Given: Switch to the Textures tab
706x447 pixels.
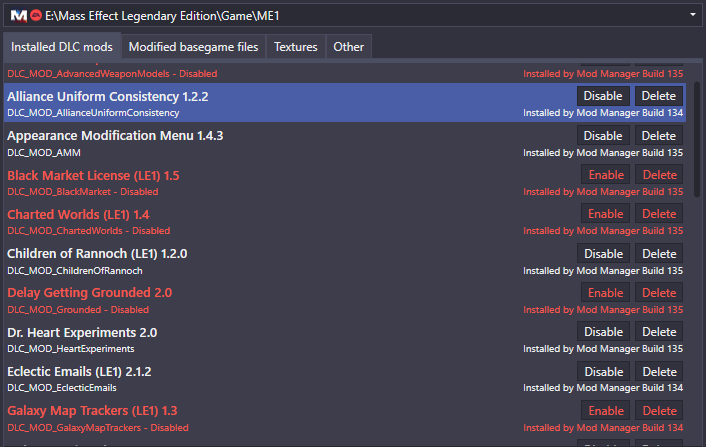Looking at the screenshot, I should tap(296, 47).
